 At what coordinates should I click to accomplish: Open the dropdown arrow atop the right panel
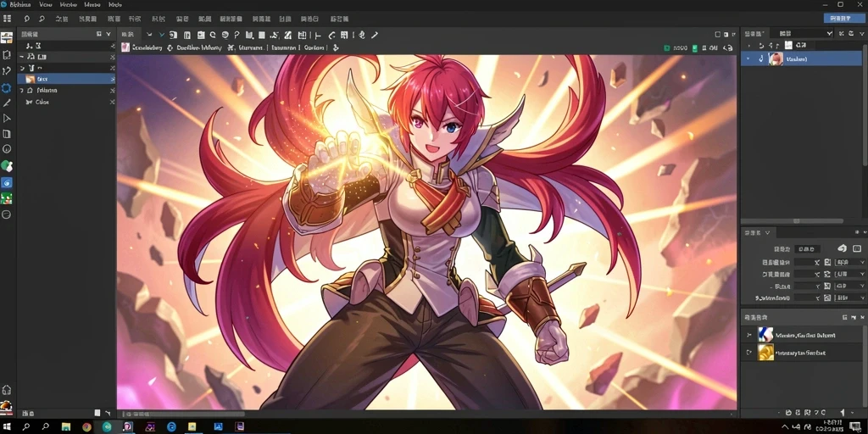pyautogui.click(x=829, y=34)
